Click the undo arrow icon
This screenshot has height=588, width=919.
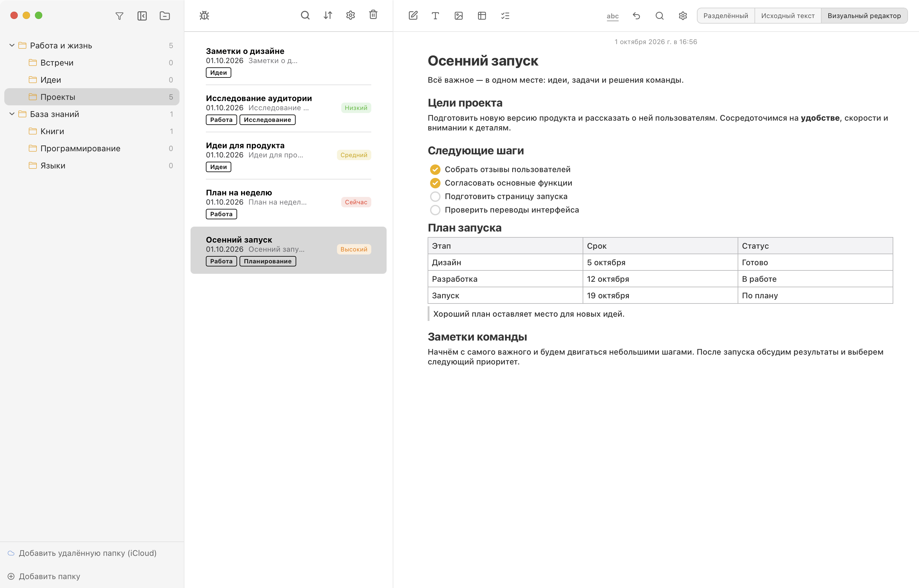tap(636, 16)
